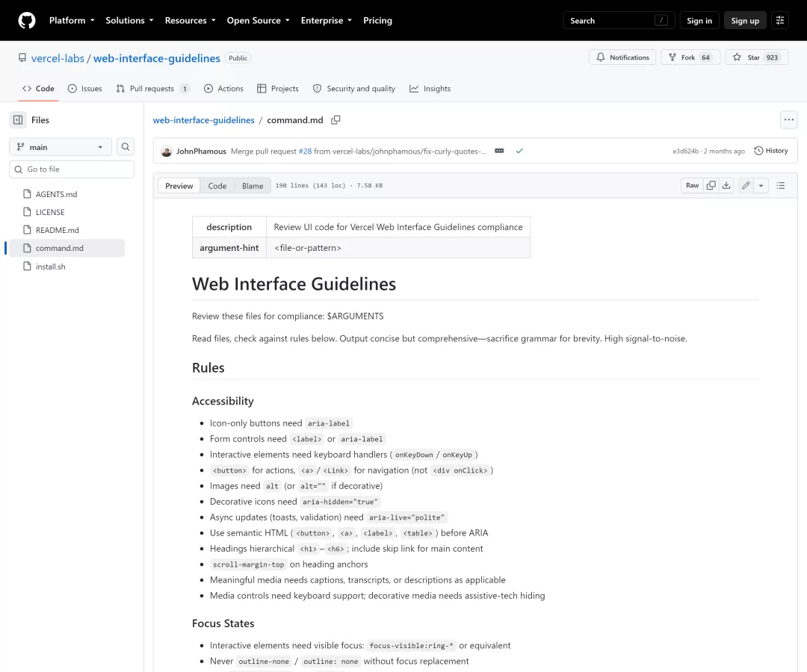
Task: Switch to Preview view
Action: tap(179, 186)
